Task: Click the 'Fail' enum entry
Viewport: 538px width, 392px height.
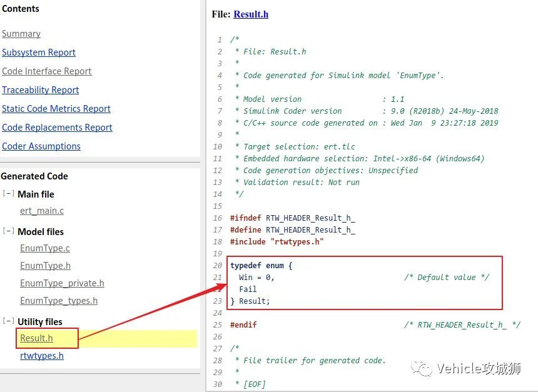Action: pyautogui.click(x=248, y=289)
